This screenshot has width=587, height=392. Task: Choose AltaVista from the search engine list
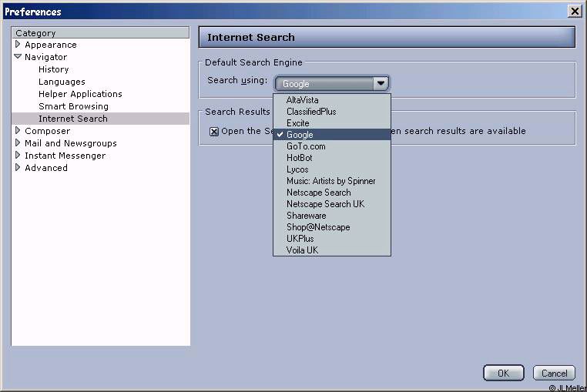click(x=332, y=100)
